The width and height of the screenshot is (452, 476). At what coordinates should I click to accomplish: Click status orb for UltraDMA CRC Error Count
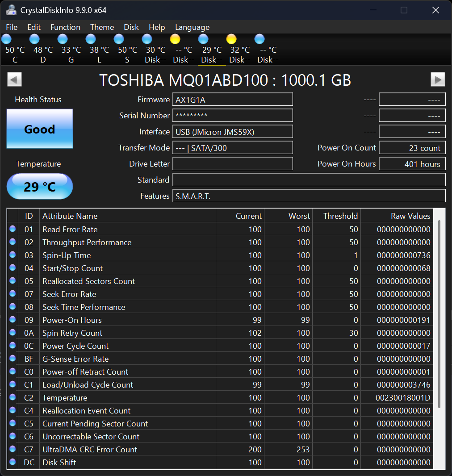click(13, 449)
